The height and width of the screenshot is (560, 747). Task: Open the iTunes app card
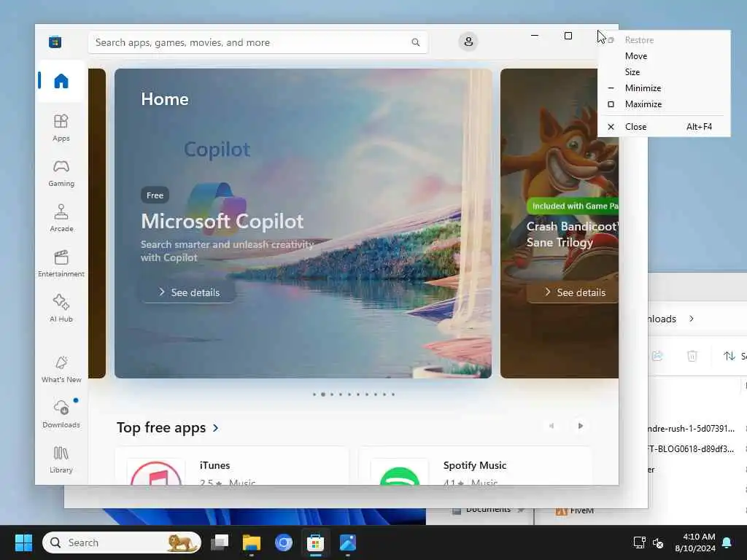pyautogui.click(x=232, y=466)
